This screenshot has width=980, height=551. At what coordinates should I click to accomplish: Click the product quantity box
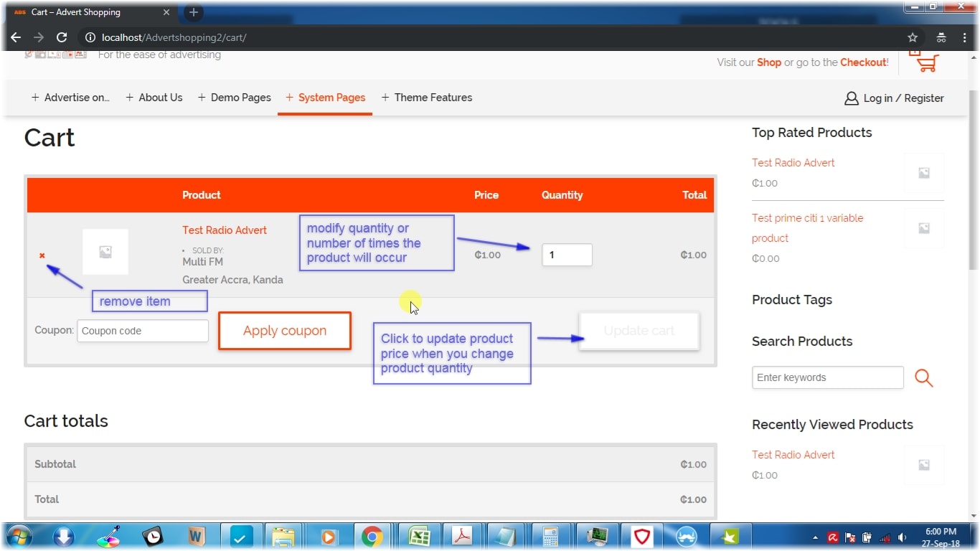coord(567,255)
